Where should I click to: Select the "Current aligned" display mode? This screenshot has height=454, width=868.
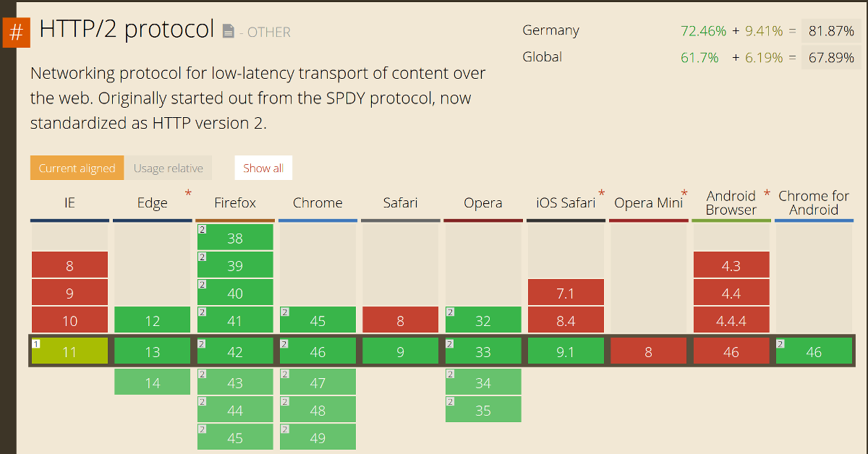77,167
